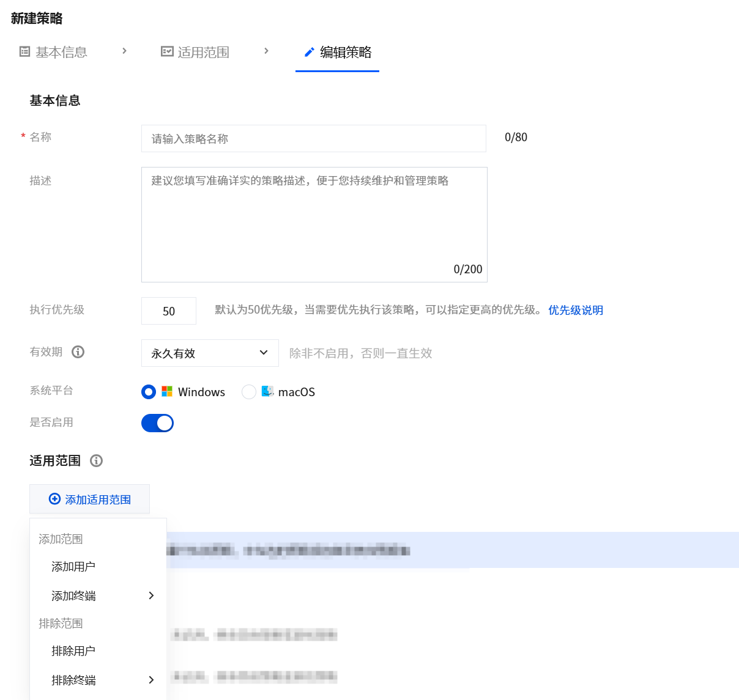
Task: Select the macOS platform radio button
Action: [249, 392]
